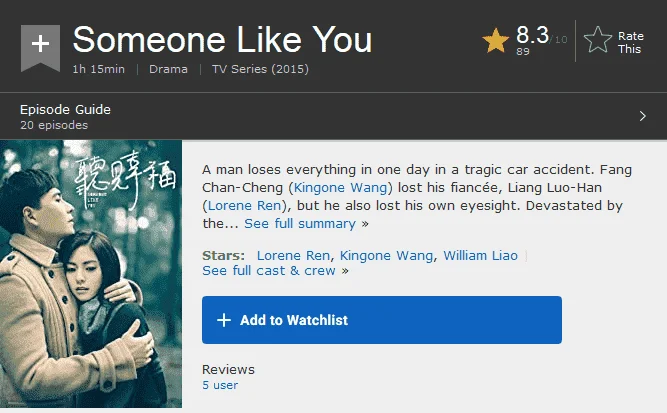This screenshot has height=413, width=667.
Task: See full summary link
Action: [x=300, y=223]
